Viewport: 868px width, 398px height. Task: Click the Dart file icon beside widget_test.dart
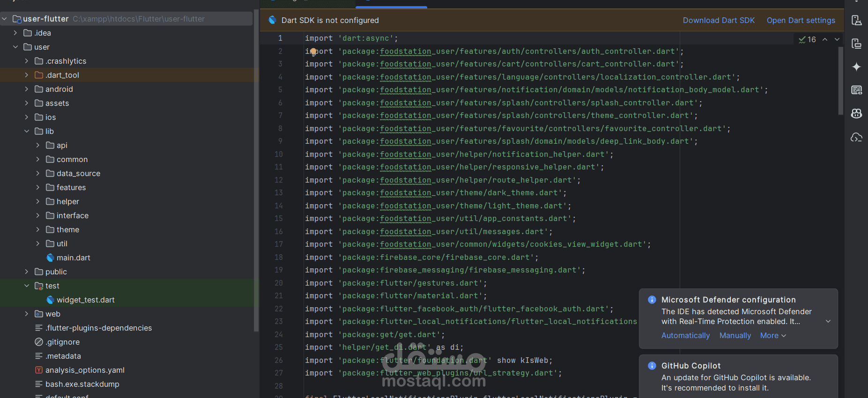point(50,300)
